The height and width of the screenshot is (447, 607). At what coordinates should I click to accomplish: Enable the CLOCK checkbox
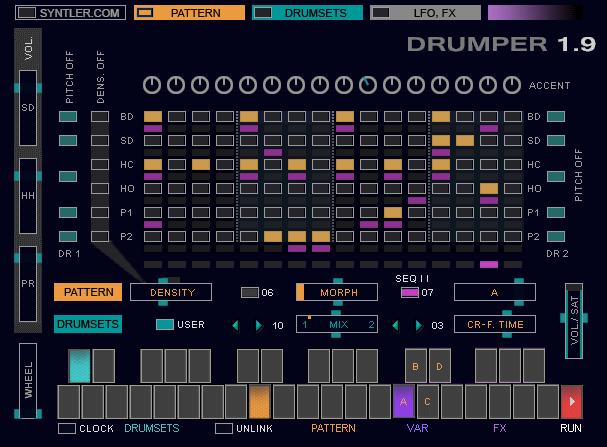67,428
